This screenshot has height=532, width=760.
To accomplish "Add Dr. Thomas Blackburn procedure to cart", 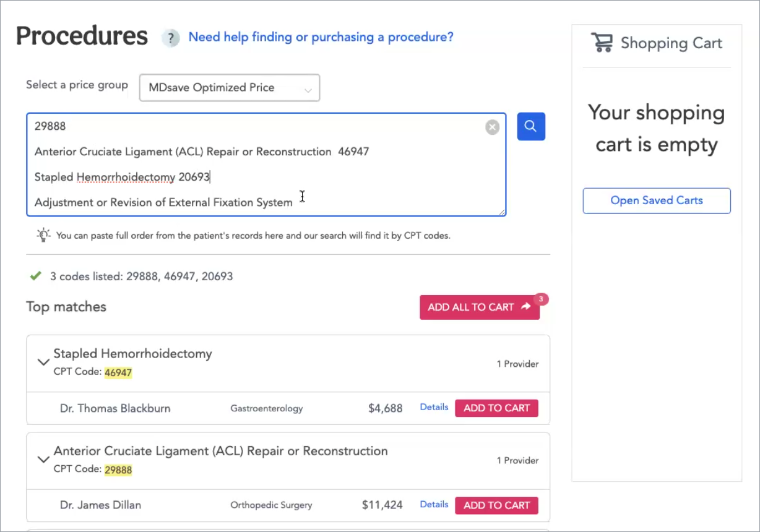I will (496, 408).
